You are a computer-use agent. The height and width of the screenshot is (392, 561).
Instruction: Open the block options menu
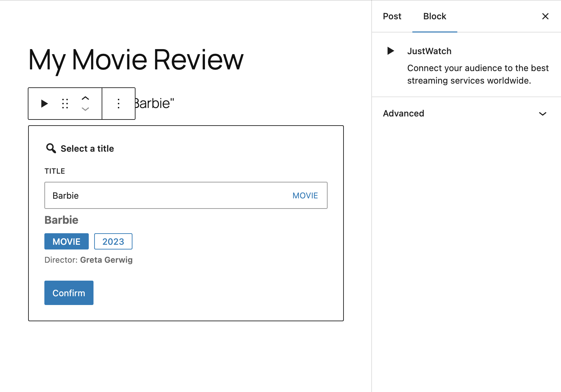tap(118, 104)
